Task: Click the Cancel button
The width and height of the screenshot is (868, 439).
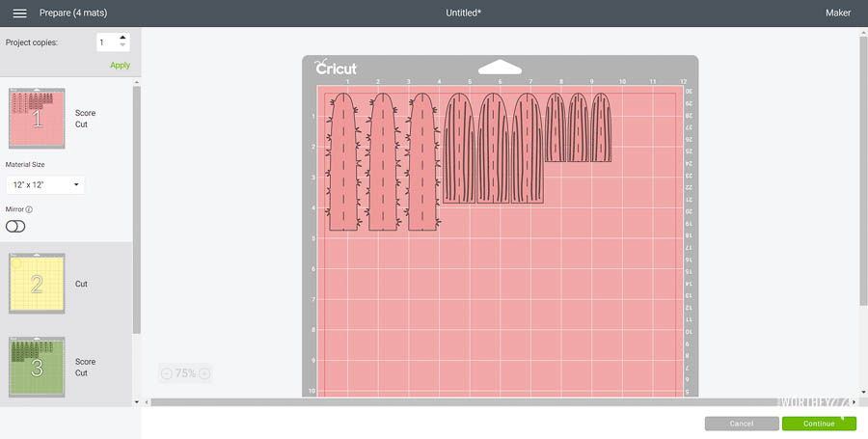Action: [x=741, y=424]
